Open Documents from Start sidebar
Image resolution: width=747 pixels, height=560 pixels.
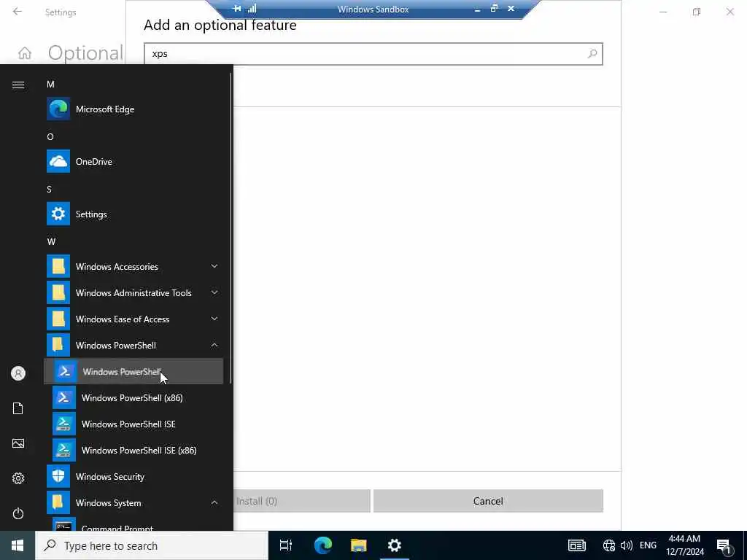click(18, 408)
